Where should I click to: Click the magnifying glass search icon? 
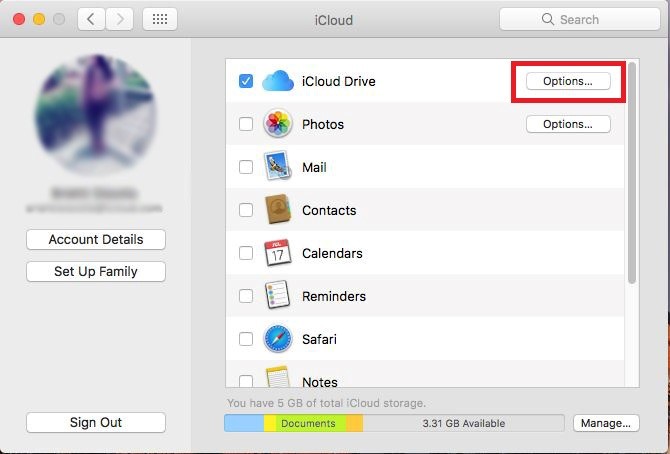(x=547, y=19)
